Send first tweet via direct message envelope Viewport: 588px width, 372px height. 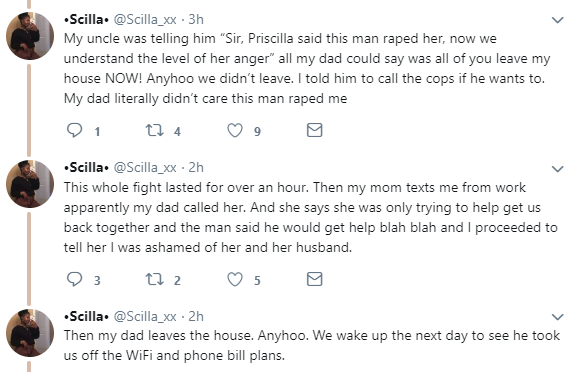click(314, 130)
